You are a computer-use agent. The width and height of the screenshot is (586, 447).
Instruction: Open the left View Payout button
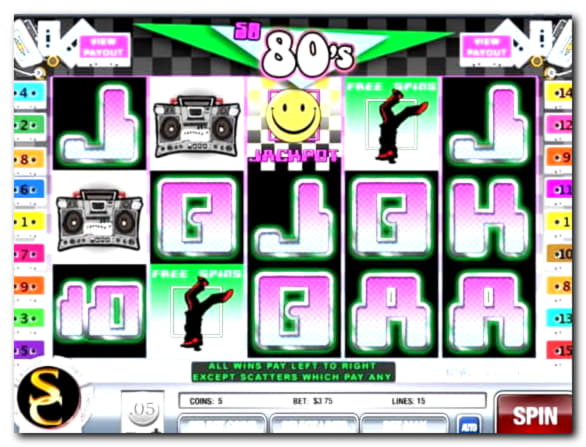[103, 47]
